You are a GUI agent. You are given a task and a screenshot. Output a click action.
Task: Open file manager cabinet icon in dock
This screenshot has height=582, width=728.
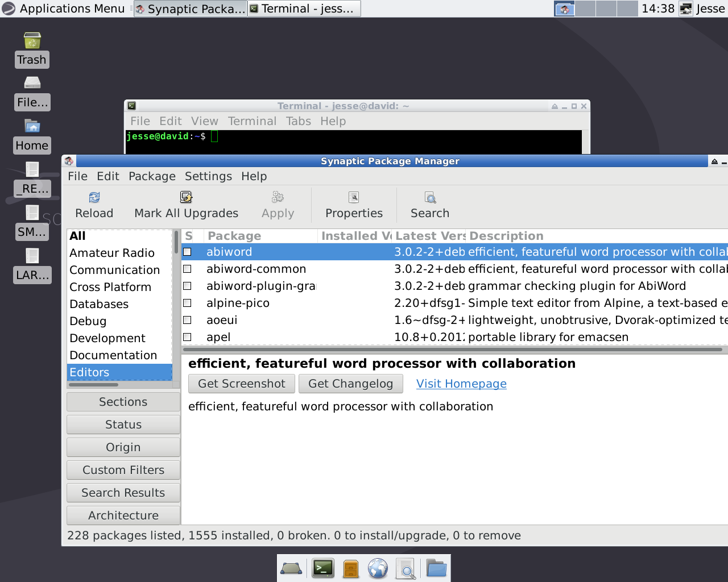351,568
